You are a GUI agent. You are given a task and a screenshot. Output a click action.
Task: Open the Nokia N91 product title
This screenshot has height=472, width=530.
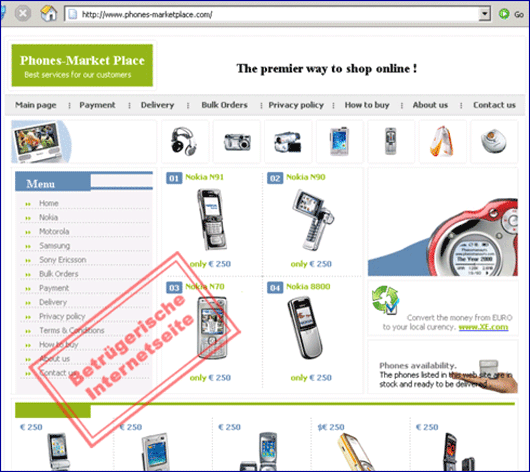[204, 177]
